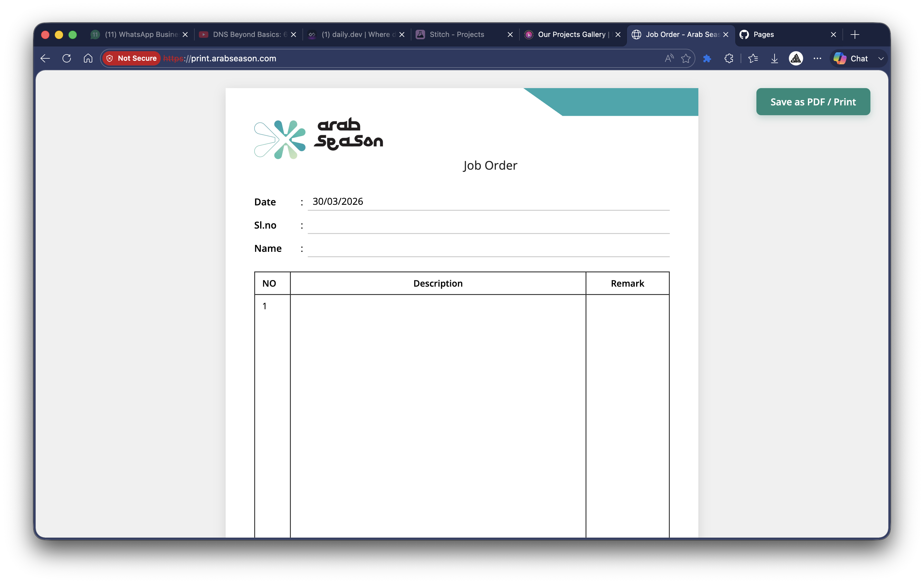
Task: Click the profile avatar icon
Action: [x=795, y=58]
